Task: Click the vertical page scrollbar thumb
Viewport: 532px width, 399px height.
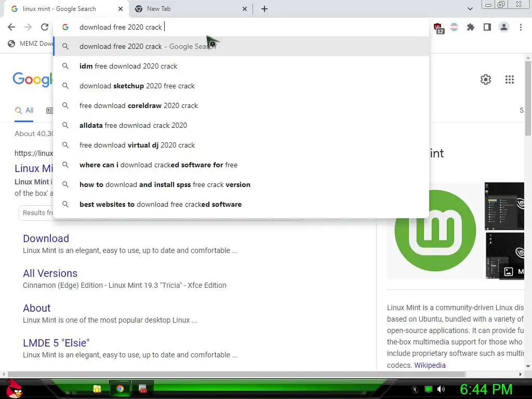Action: point(528,99)
